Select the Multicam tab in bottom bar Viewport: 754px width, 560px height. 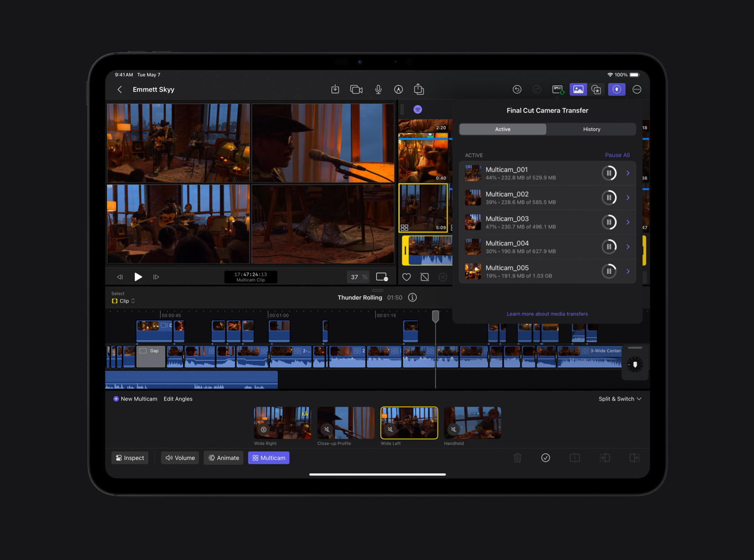pos(269,458)
